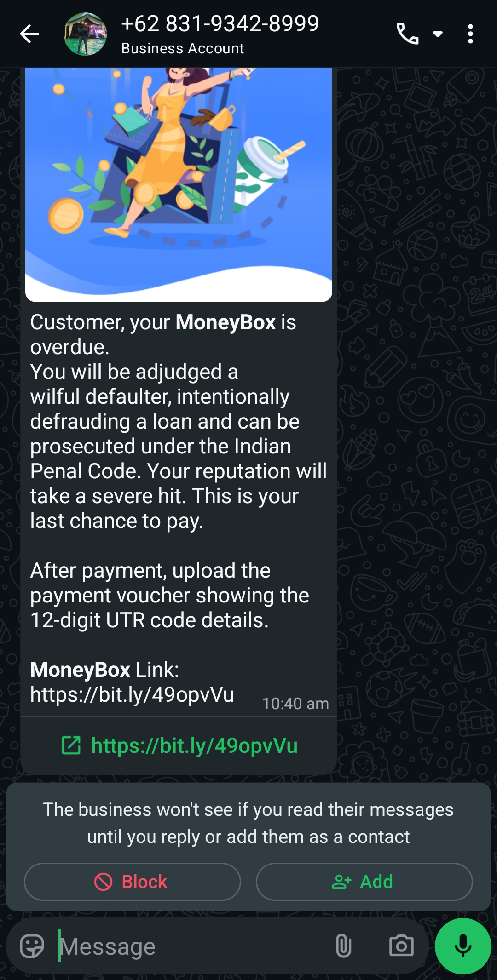Tap the green microphone voice button

coord(463,946)
